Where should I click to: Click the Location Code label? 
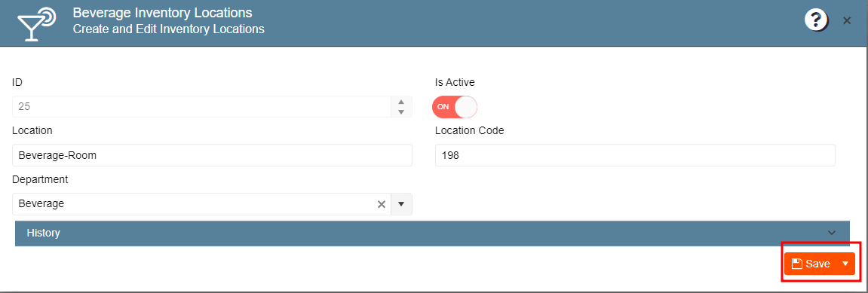pos(469,130)
